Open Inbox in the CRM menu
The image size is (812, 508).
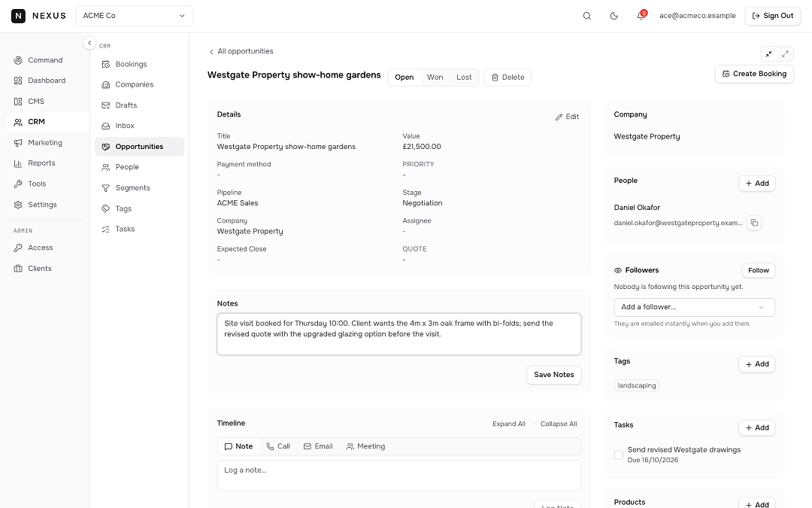(x=139, y=126)
